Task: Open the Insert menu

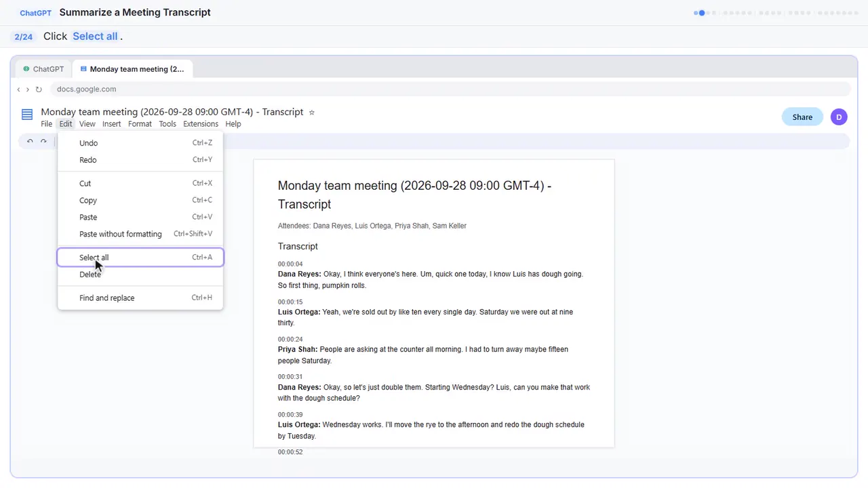Action: point(112,124)
